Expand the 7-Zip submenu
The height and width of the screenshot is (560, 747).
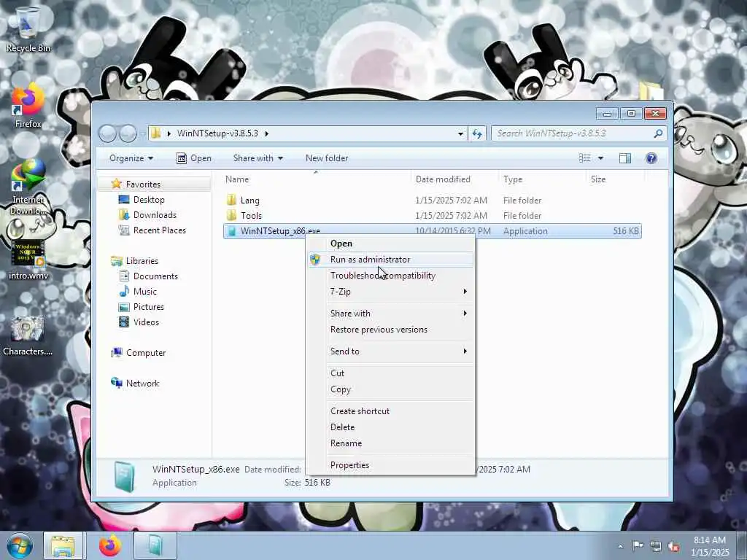[390, 292]
